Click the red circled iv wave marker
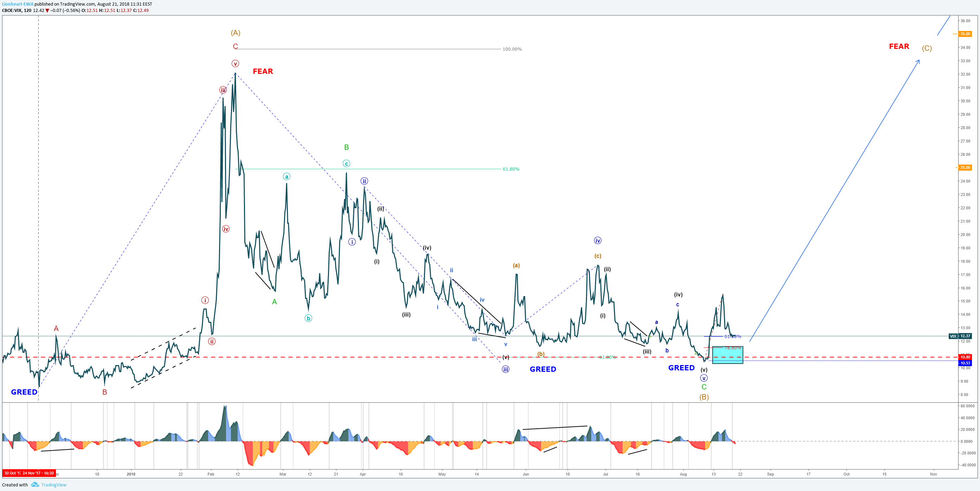This screenshot has height=491, width=980. pyautogui.click(x=226, y=229)
